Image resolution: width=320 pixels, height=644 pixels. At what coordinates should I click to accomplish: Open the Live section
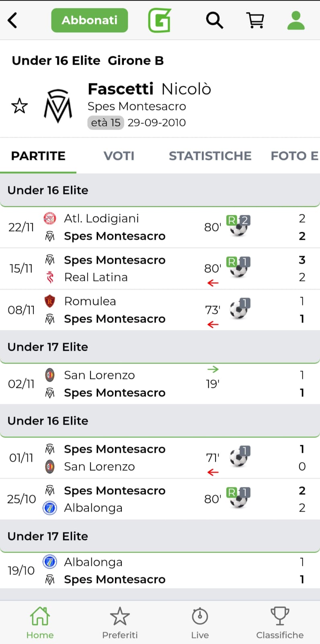(x=200, y=622)
